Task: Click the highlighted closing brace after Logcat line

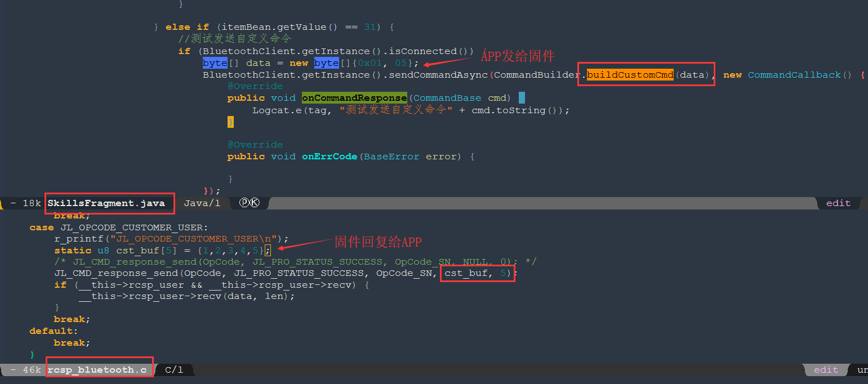Action: pos(230,122)
